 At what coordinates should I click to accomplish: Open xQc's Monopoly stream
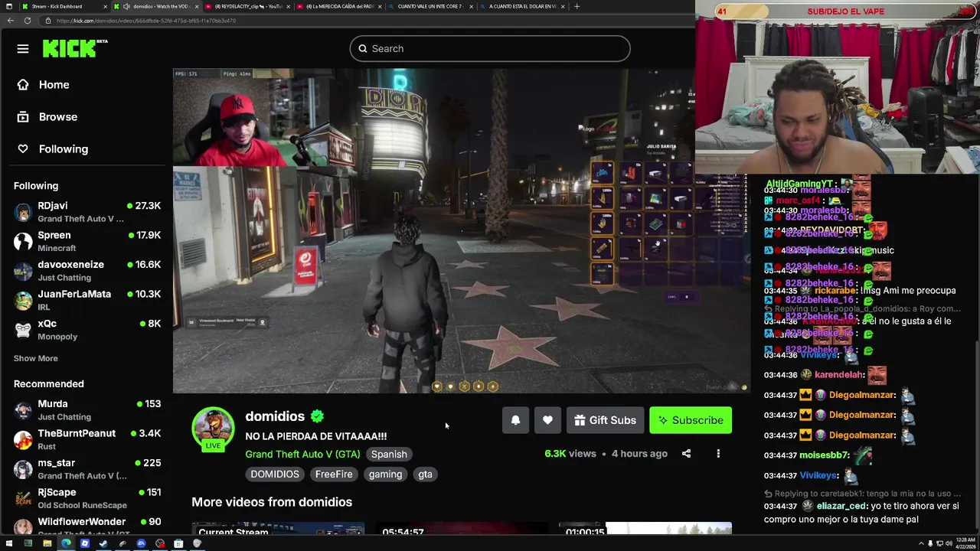tap(87, 330)
